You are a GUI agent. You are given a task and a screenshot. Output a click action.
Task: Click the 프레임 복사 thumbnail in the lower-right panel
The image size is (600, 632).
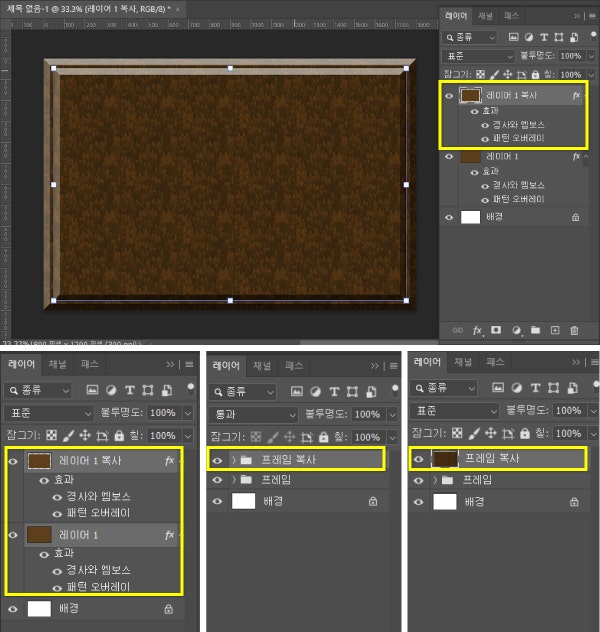[445, 459]
